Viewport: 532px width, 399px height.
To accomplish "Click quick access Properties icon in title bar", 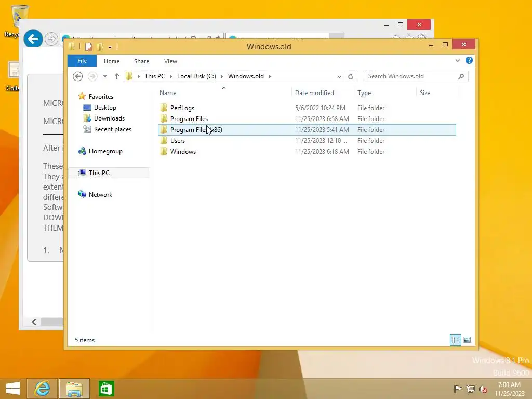I will [88, 47].
